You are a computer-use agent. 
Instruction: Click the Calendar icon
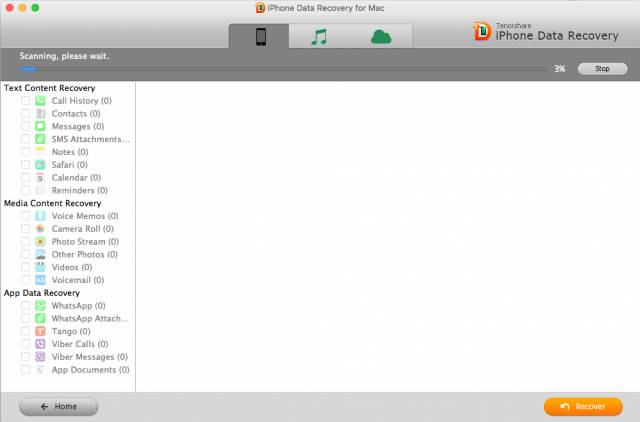[x=40, y=178]
